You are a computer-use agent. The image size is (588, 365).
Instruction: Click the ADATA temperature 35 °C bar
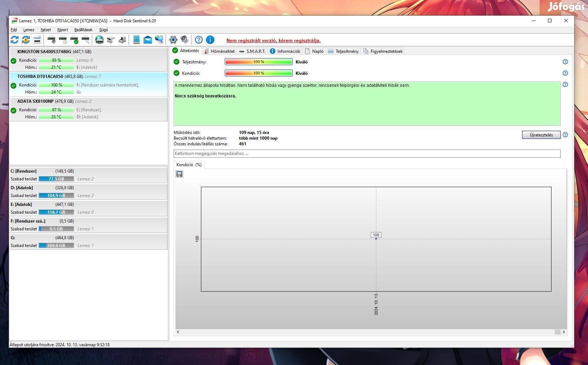[56, 117]
